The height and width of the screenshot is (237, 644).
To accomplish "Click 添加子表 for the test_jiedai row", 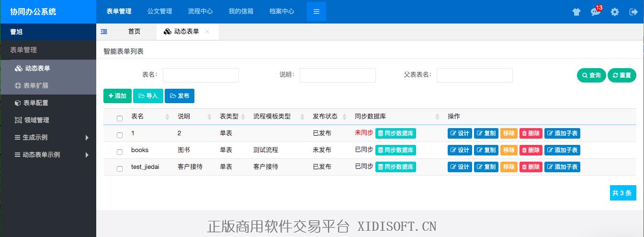I will coord(562,167).
